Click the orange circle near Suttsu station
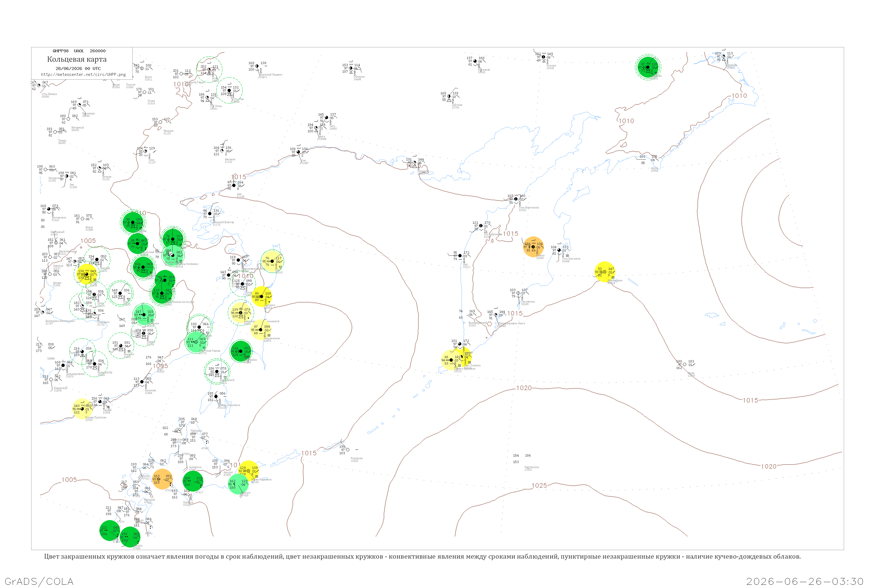 (x=162, y=479)
